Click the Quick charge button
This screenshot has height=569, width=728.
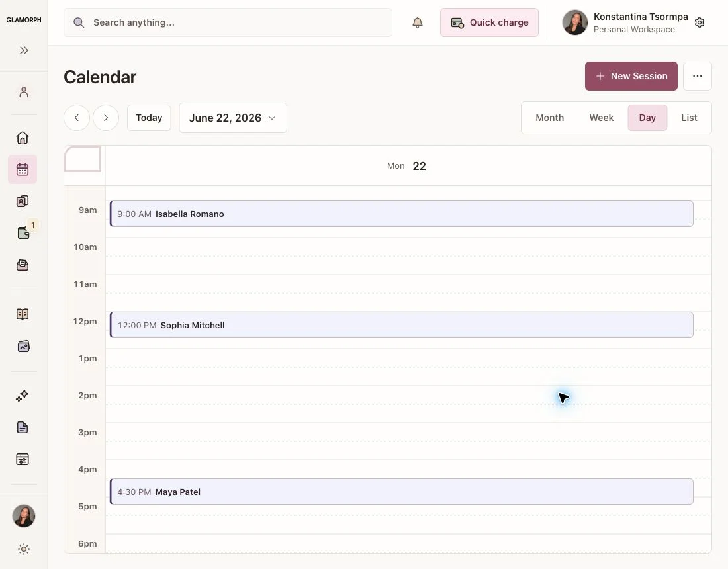click(x=489, y=22)
